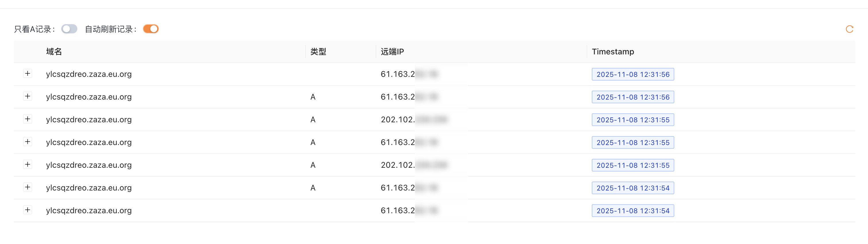868x244 pixels.
Task: Click the type A cell in second row
Action: 313,97
